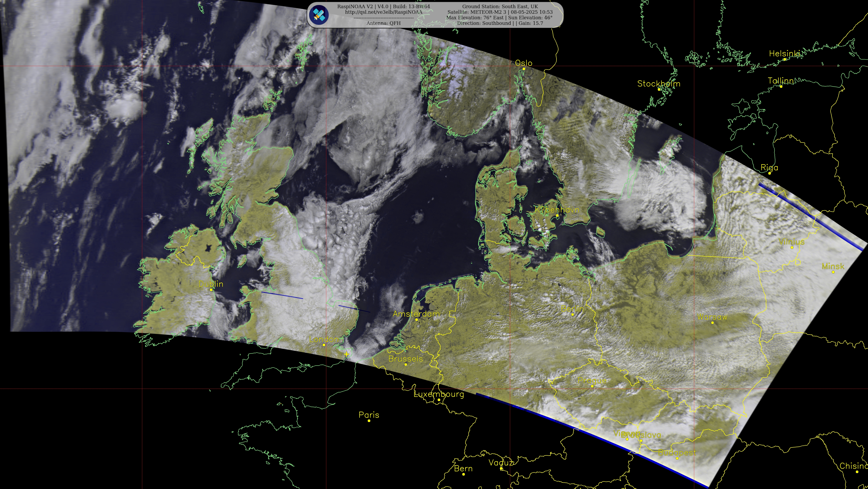Click the Vilnius city label

coord(791,242)
